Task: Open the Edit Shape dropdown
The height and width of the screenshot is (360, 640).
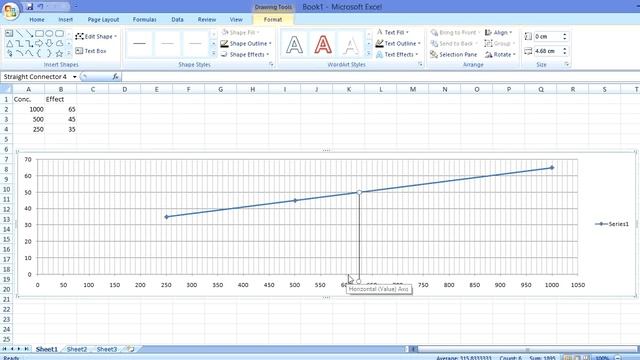Action: [96, 36]
